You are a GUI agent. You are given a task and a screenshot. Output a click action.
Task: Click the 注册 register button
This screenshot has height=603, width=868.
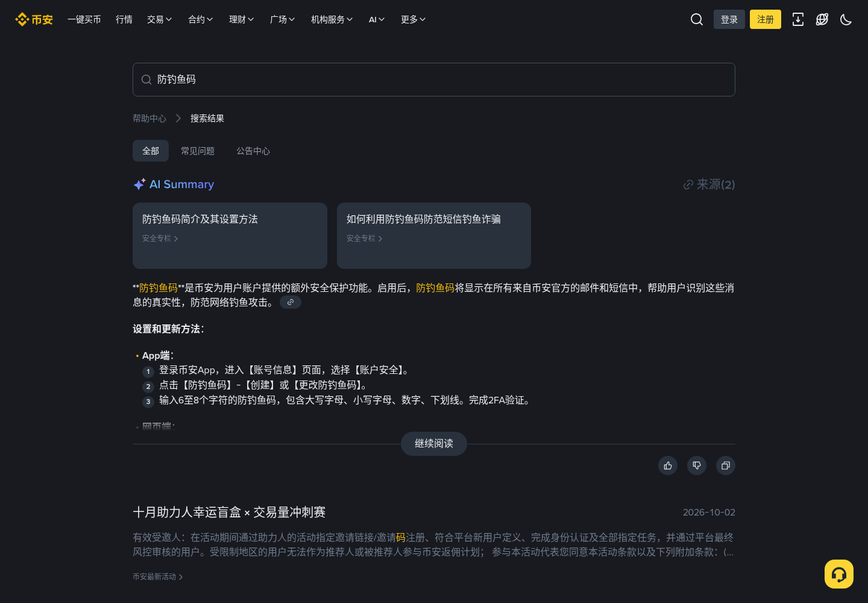pyautogui.click(x=766, y=19)
